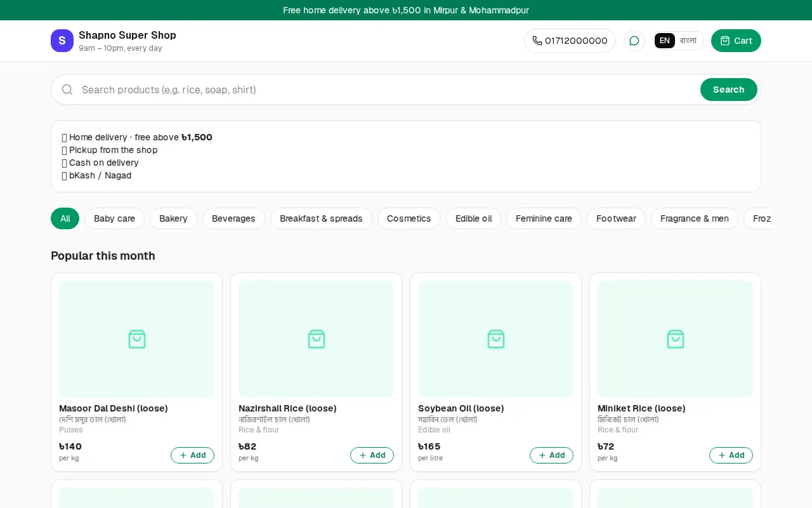The image size is (812, 508).
Task: Filter by Baby care category
Action: click(114, 218)
